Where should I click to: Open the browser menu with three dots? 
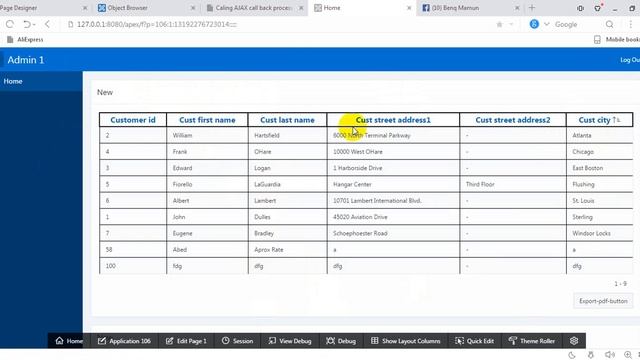point(630,24)
